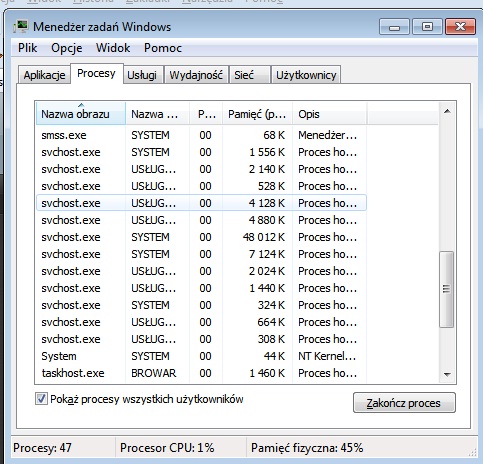Open the Wydajność tab
This screenshot has height=464, width=484.
(x=196, y=75)
